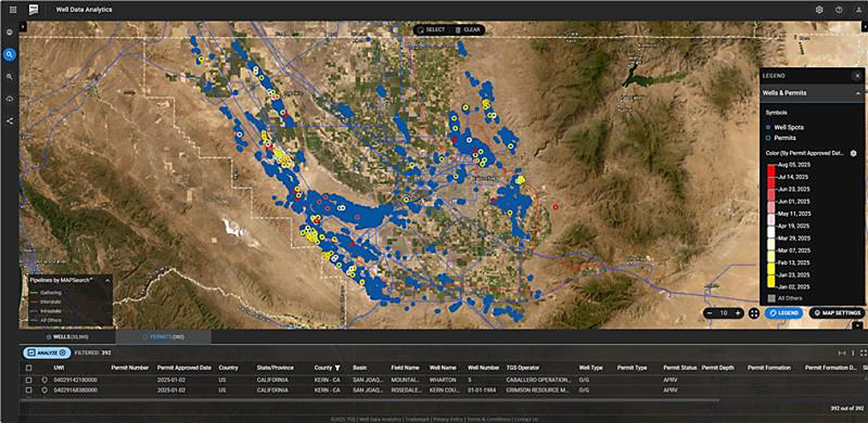Open Map Settings
Screen dimensions: 868x423
pos(835,313)
